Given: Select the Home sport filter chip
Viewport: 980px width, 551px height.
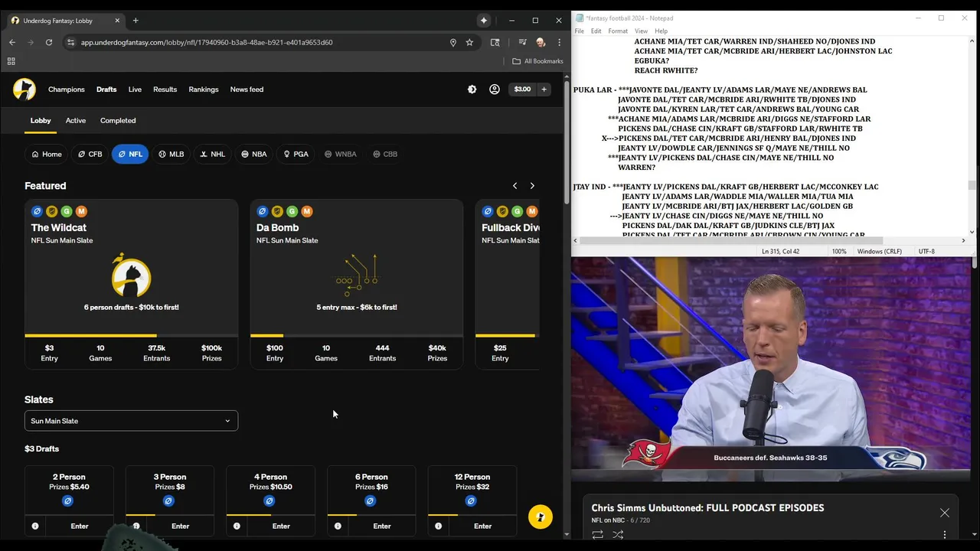Looking at the screenshot, I should (46, 154).
